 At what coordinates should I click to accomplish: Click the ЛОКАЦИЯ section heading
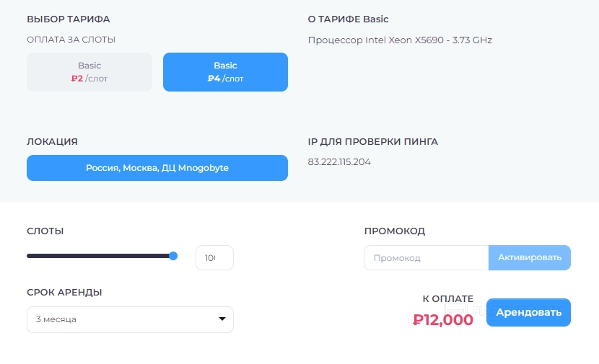coord(52,142)
